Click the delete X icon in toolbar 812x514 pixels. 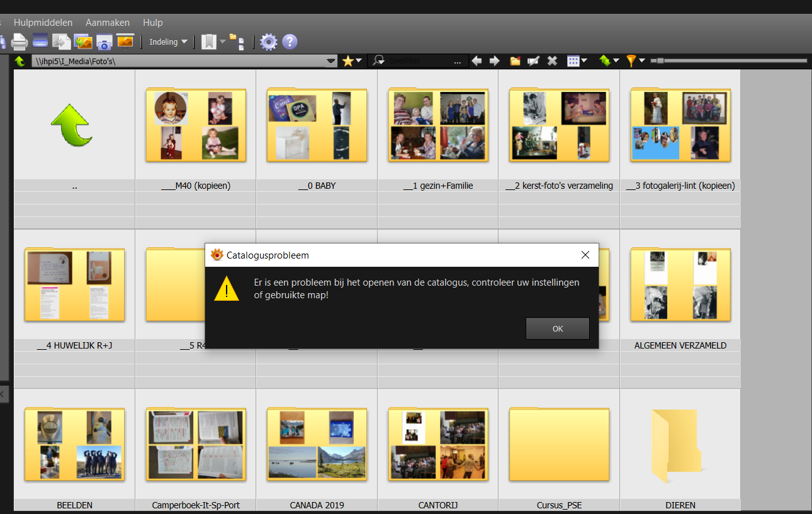(x=552, y=61)
